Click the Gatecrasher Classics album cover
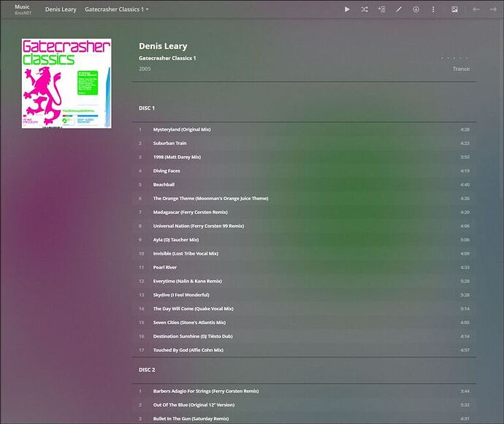 click(x=66, y=83)
